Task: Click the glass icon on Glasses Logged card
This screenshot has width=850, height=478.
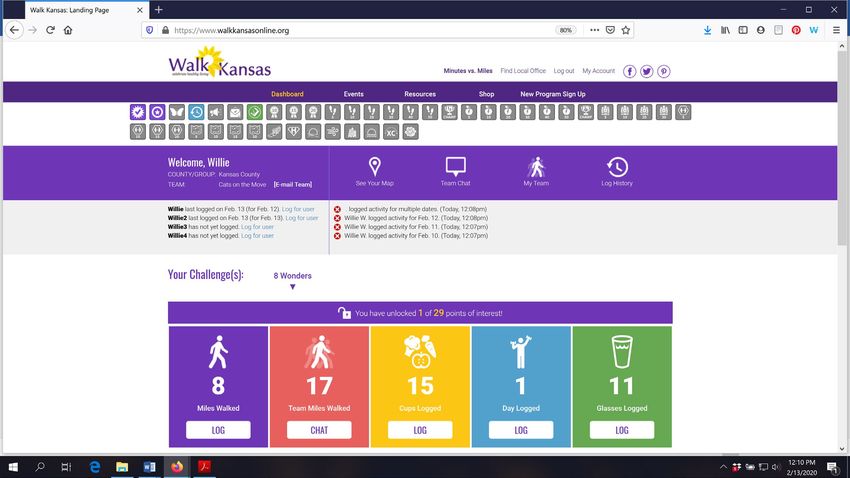Action: (x=622, y=352)
